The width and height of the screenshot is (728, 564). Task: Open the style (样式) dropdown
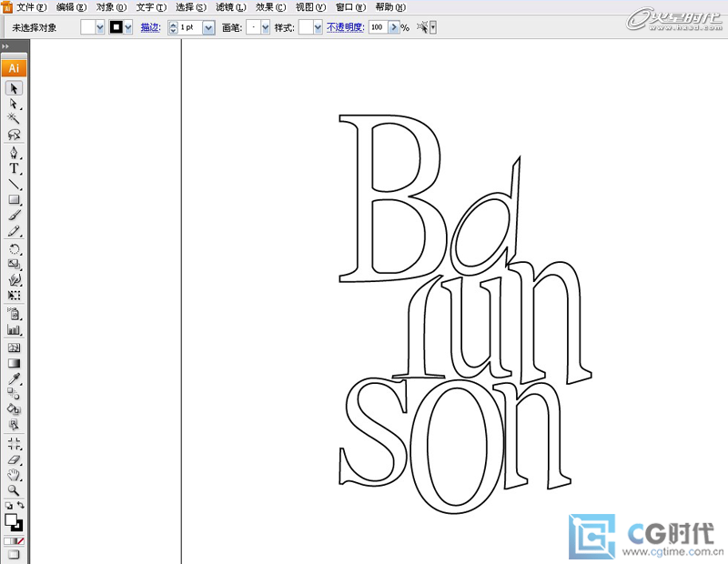(318, 28)
